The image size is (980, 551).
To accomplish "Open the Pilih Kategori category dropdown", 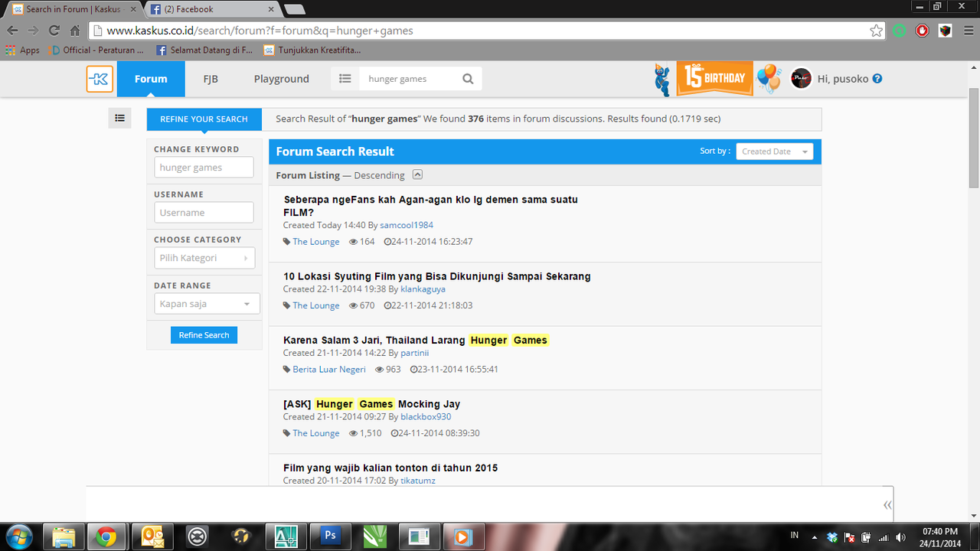I will pyautogui.click(x=204, y=258).
